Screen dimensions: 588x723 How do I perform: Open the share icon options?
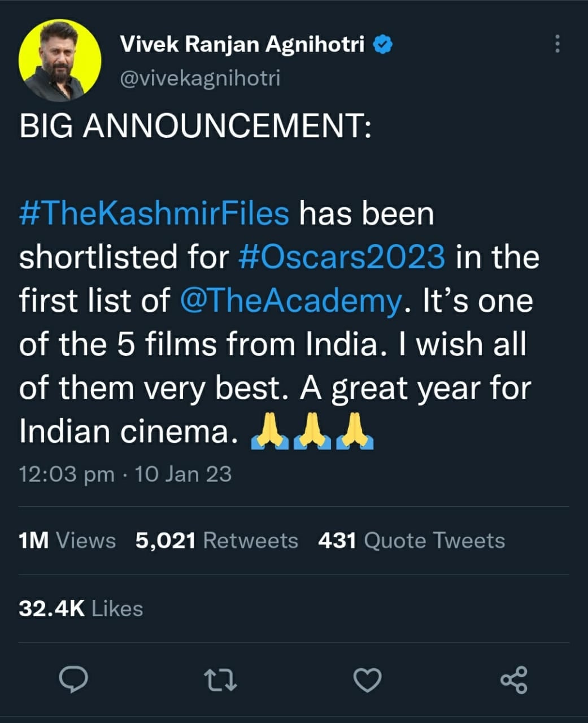pyautogui.click(x=513, y=680)
